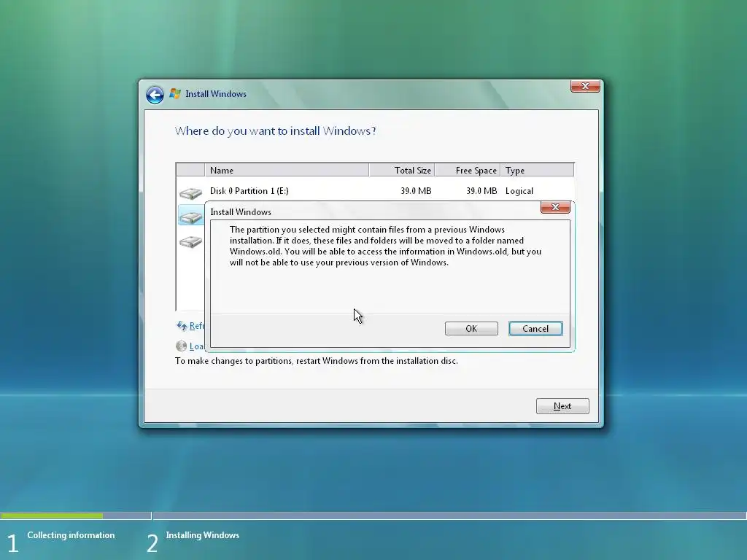The height and width of the screenshot is (560, 747).
Task: Sort by the Type column header
Action: click(x=537, y=170)
